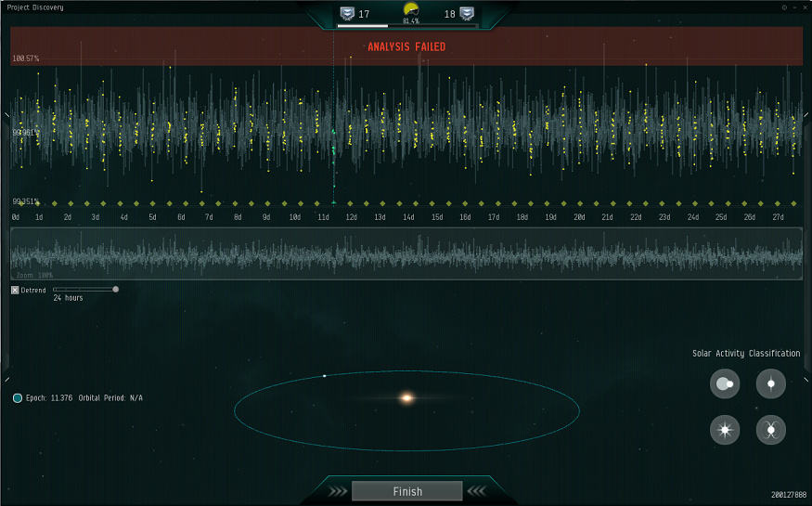The height and width of the screenshot is (506, 812).
Task: Click the 24d time axis label
Action: 693,217
